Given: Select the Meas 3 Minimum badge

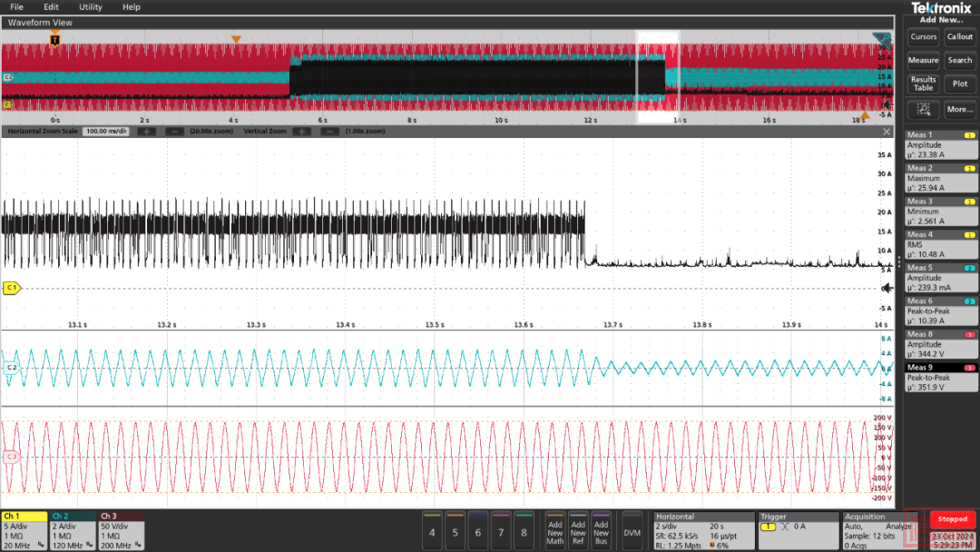Looking at the screenshot, I should [941, 212].
